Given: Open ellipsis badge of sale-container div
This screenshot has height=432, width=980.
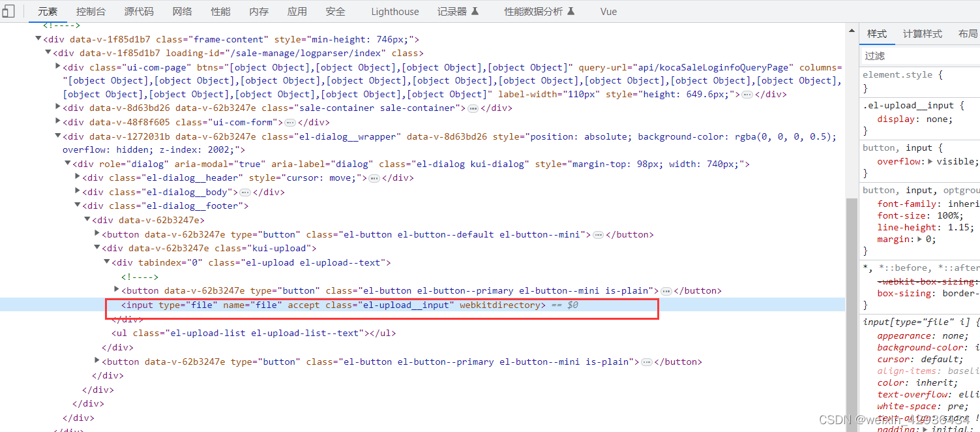Looking at the screenshot, I should 473,108.
